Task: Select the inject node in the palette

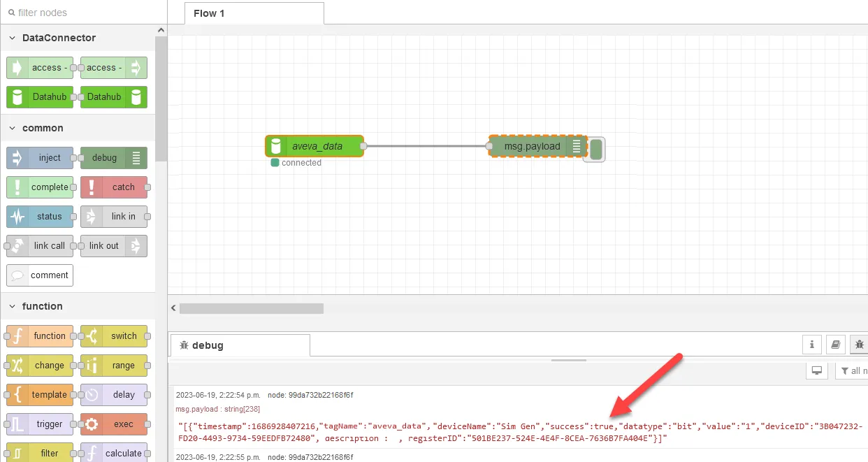Action: [x=40, y=158]
